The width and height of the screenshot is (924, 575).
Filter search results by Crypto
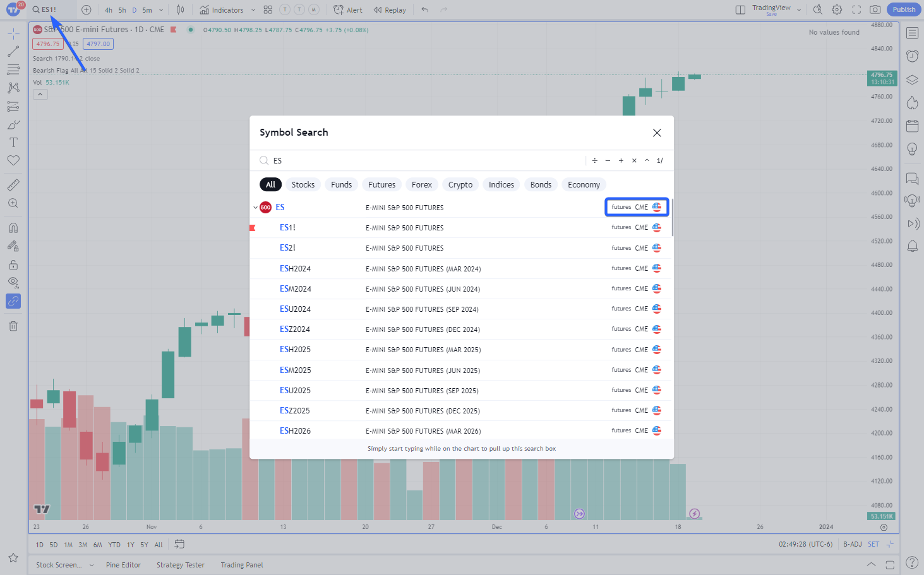click(460, 184)
